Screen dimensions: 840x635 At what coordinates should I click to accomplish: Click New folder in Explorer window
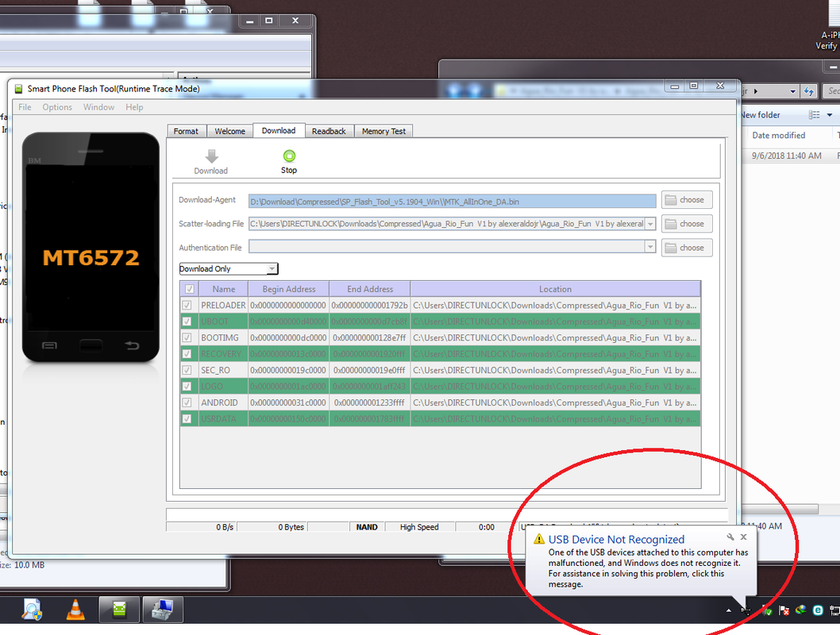tap(760, 114)
